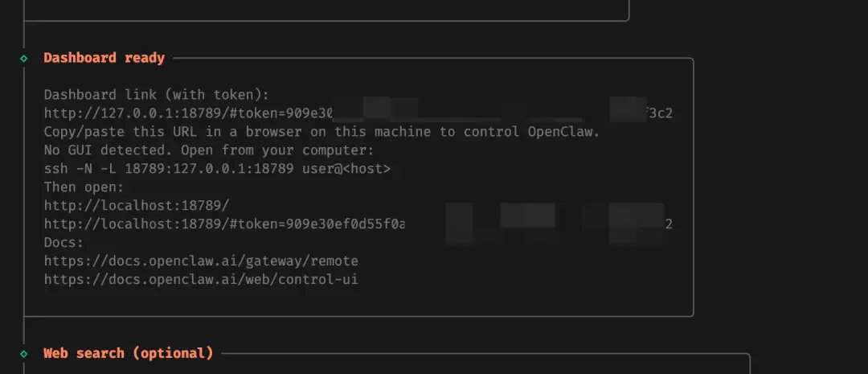Click the ssh -N -L command line
This screenshot has width=868, height=374.
(x=161, y=169)
